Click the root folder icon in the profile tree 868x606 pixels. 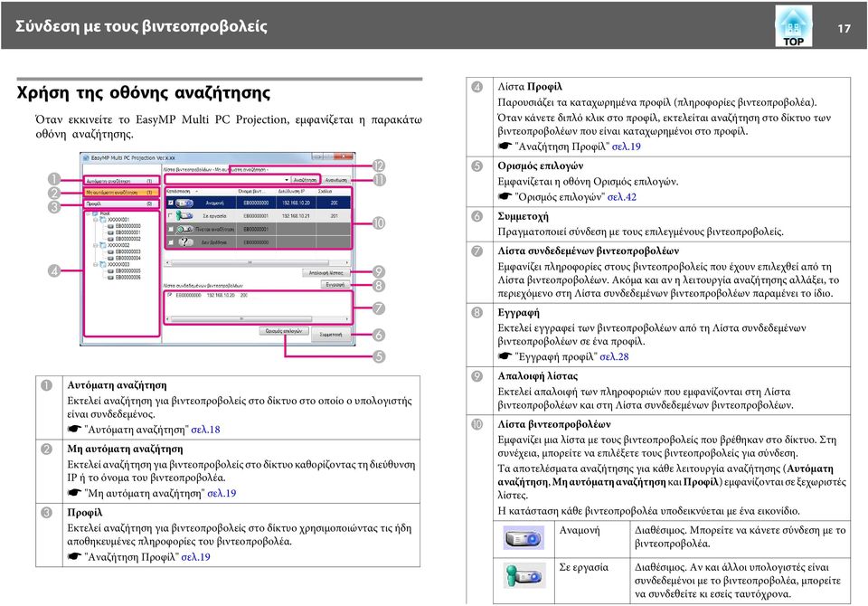click(x=95, y=213)
